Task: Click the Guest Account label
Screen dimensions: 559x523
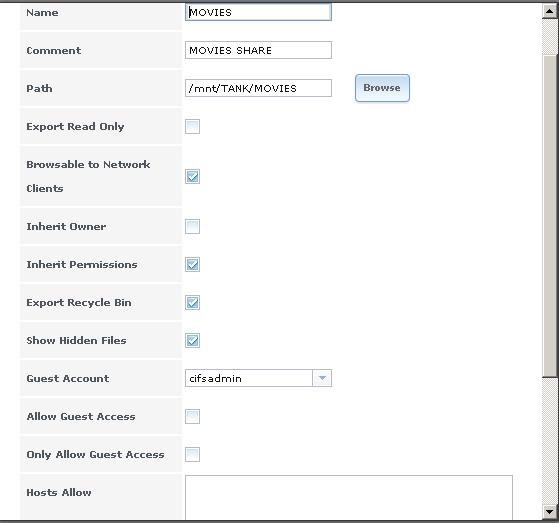Action: click(68, 378)
